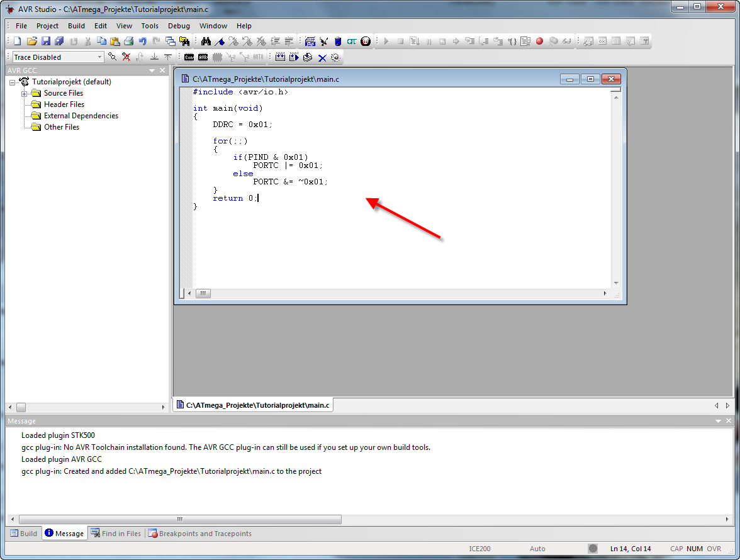Click the Start Debugging play icon
This screenshot has width=740, height=560.
(386, 42)
